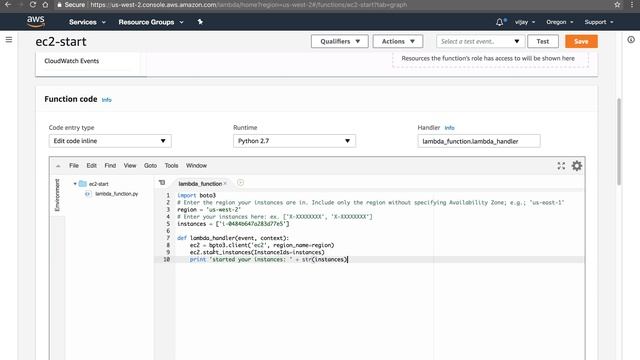Open the Edit menu in editor
640x360 pixels.
click(91, 166)
